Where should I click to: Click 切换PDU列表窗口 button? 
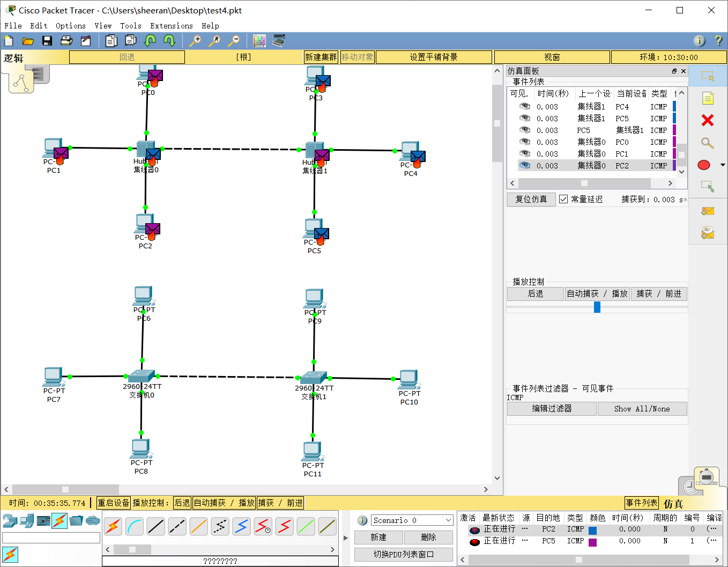[x=404, y=554]
